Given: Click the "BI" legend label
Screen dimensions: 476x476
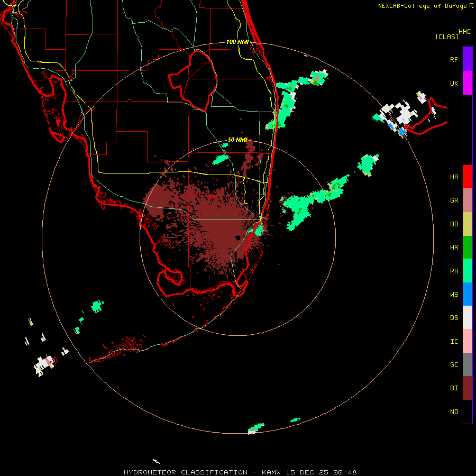Looking at the screenshot, I should point(454,388).
